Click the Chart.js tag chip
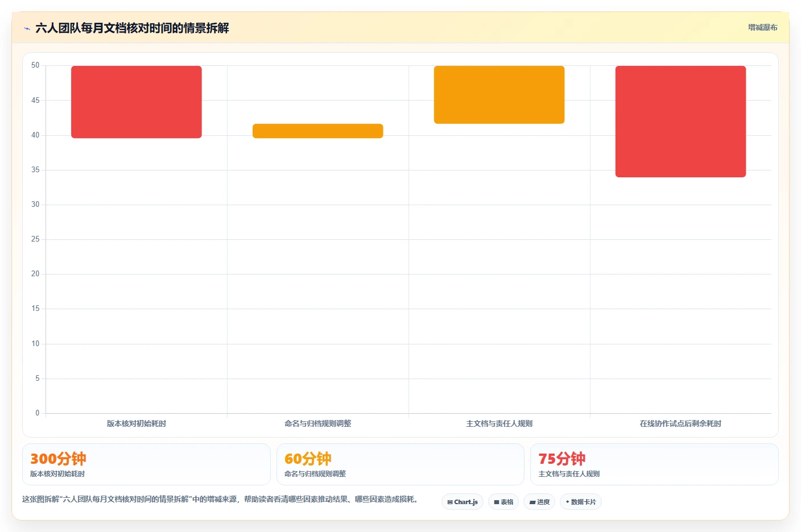801x532 pixels. (x=463, y=502)
